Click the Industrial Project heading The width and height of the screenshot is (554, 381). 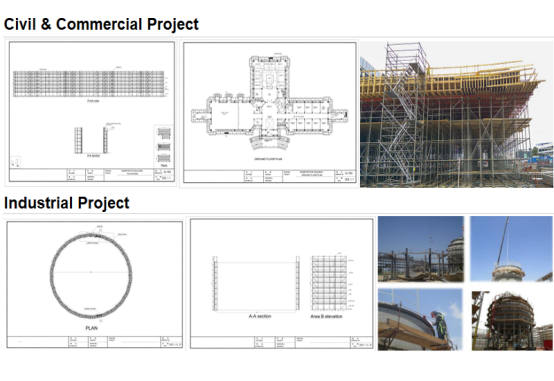click(66, 203)
